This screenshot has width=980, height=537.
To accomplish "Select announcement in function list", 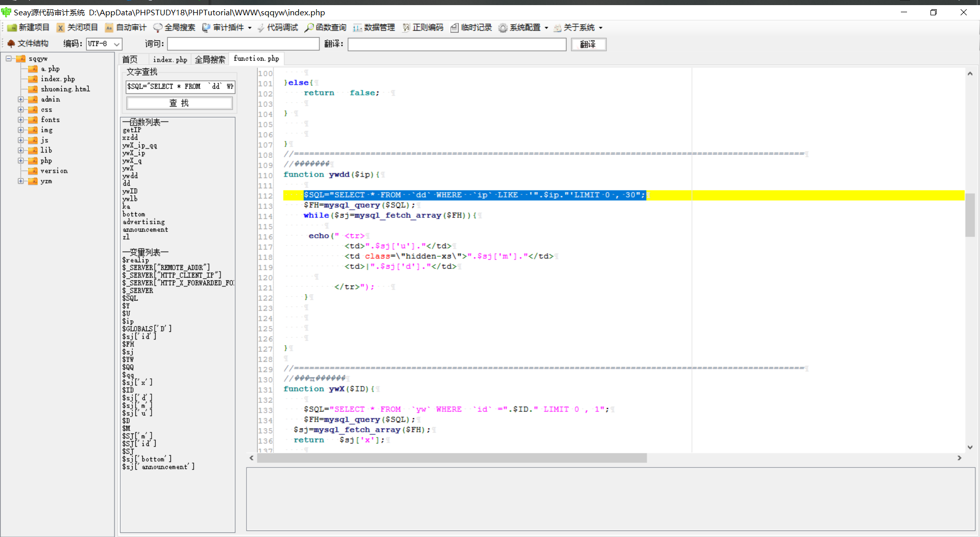I will point(145,229).
